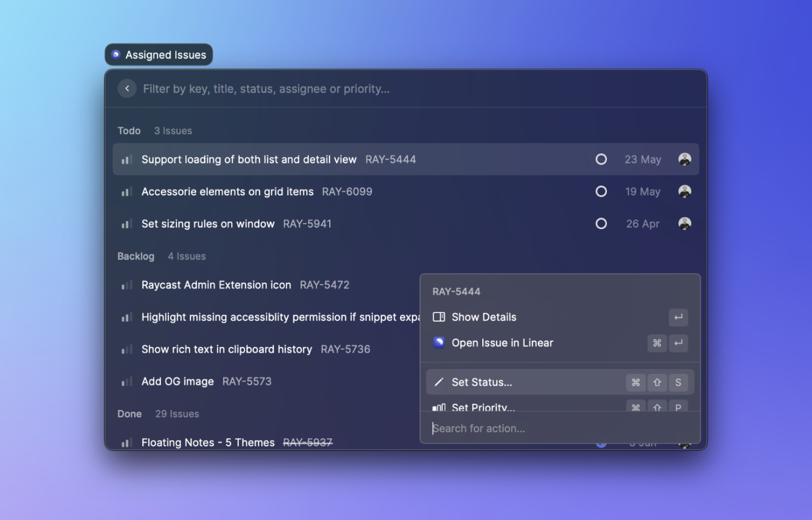812x520 pixels.
Task: Click shift key hint for Set Status
Action: coord(657,382)
